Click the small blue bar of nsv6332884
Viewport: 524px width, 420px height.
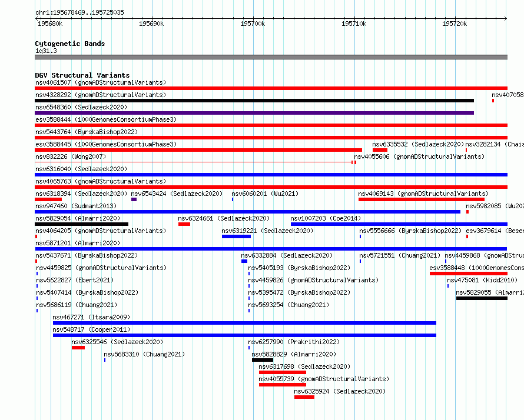click(x=244, y=261)
